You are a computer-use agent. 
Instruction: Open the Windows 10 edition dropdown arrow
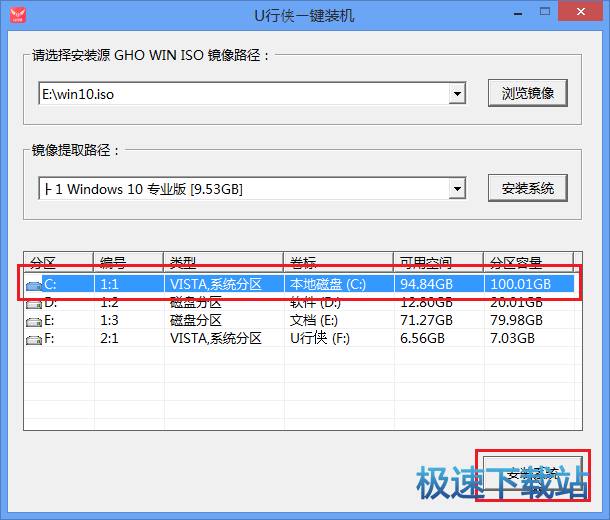pyautogui.click(x=457, y=189)
